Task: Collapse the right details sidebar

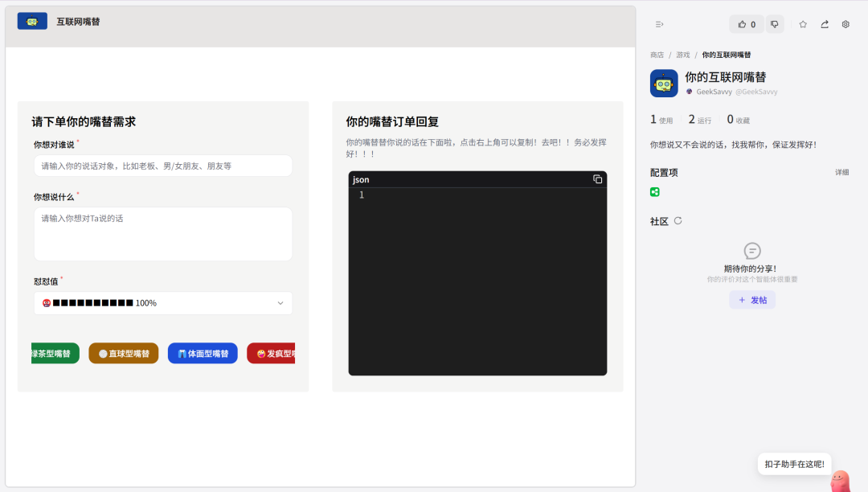Action: (x=659, y=24)
